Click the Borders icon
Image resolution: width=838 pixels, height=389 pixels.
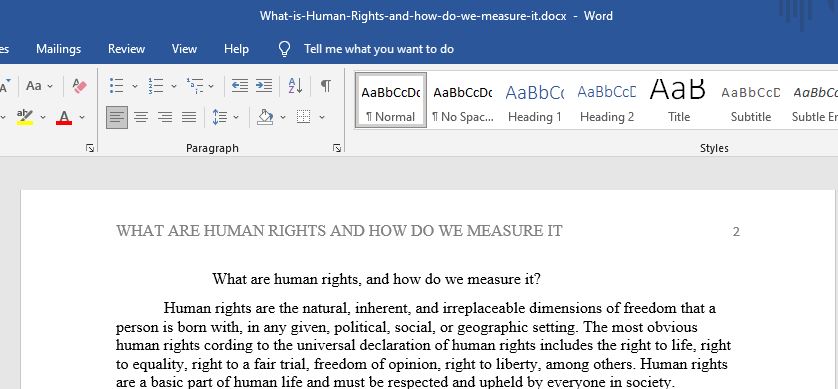[x=304, y=117]
